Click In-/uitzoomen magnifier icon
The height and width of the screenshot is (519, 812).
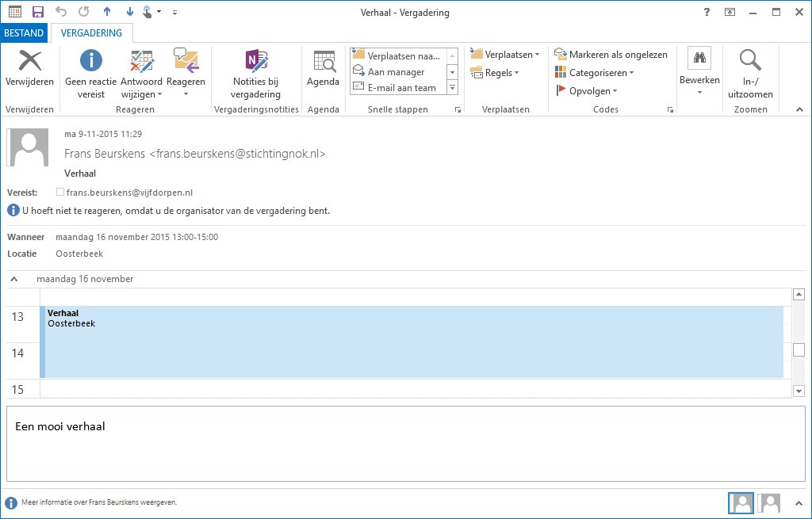click(749, 61)
